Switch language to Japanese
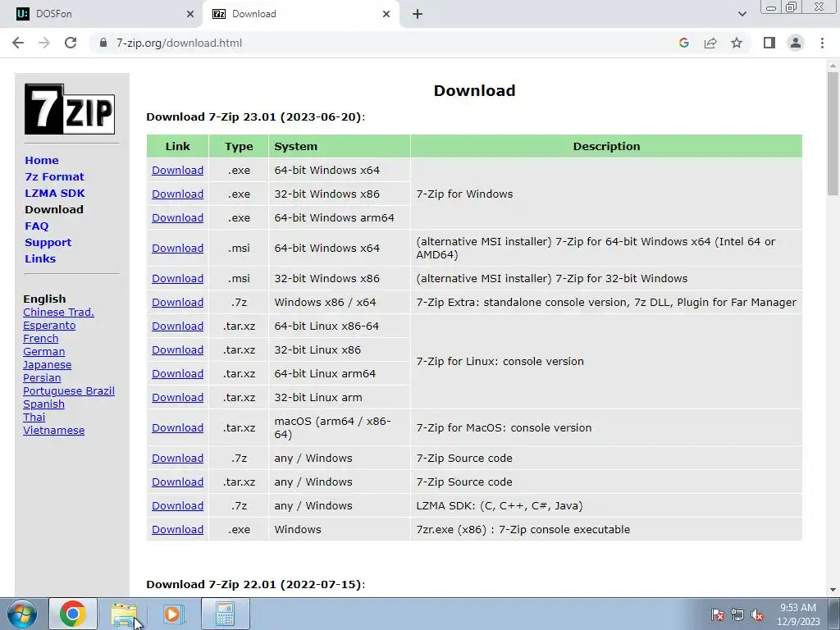The width and height of the screenshot is (840, 630). 47,365
